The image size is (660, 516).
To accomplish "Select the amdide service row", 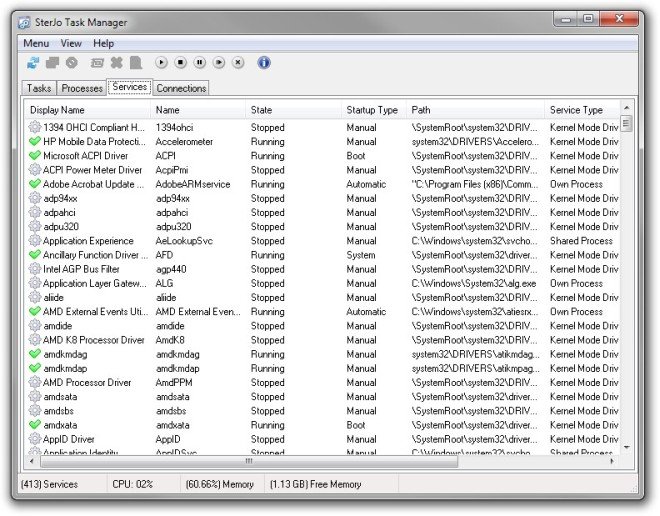I will pos(322,326).
